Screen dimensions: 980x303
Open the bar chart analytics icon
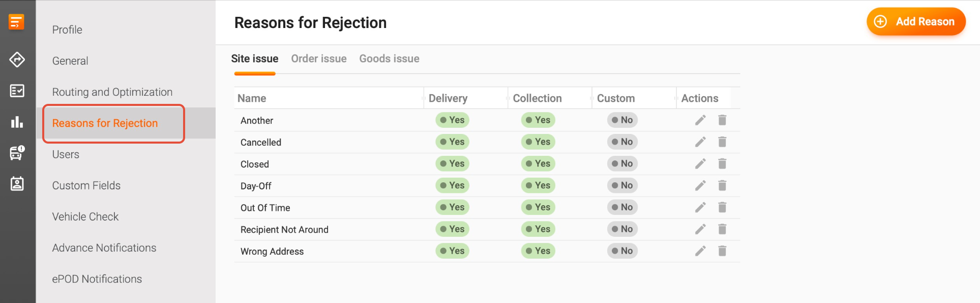click(17, 122)
